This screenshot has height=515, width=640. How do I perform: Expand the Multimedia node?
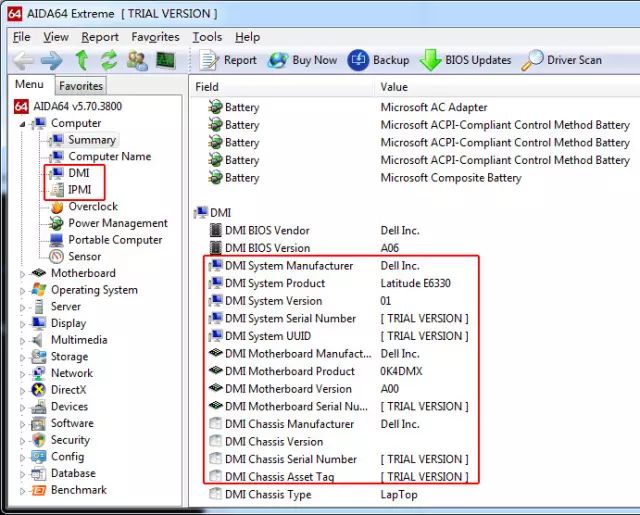(x=22, y=341)
